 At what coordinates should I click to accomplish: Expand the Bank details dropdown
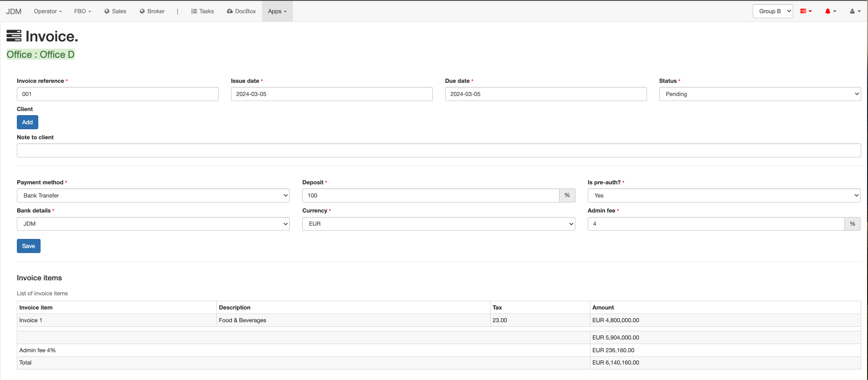tap(153, 224)
